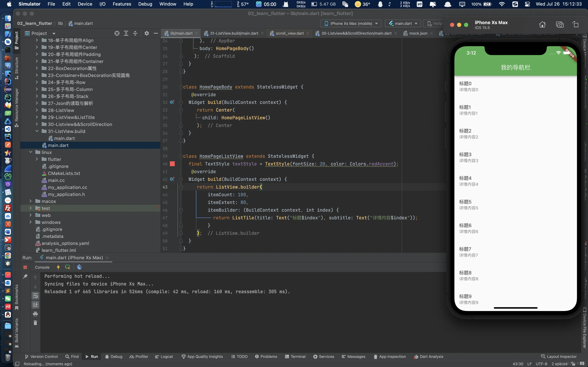Image resolution: width=588 pixels, height=367 pixels.
Task: Fold ListView.builder block on line 43
Action: [x=181, y=187]
